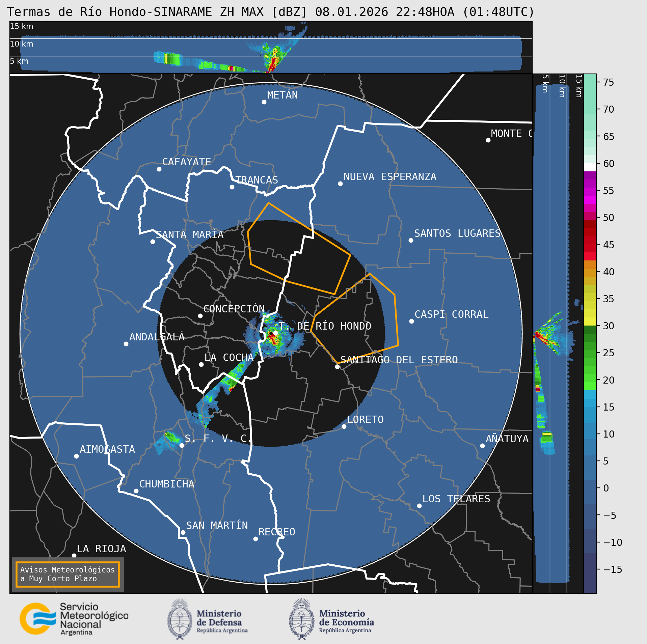Click the −15 tick label on colorbar
This screenshot has width=647, height=644.
tap(613, 569)
